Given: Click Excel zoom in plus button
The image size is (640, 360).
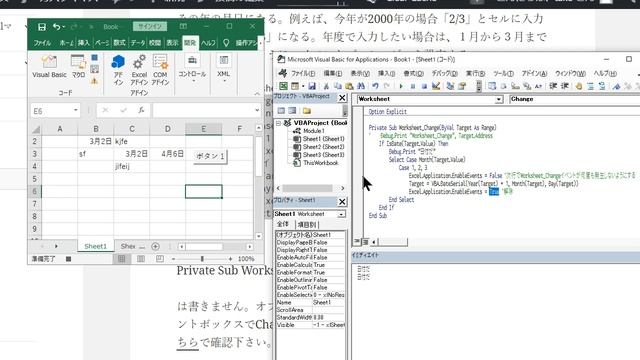Looking at the screenshot, I should [231, 259].
